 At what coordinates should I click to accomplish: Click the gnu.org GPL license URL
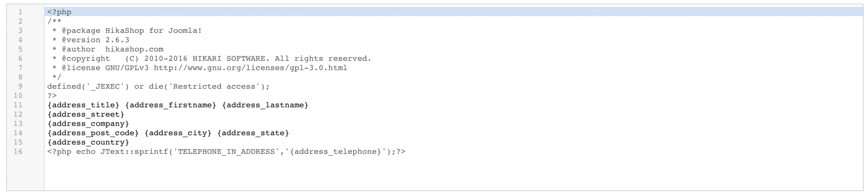coord(250,68)
